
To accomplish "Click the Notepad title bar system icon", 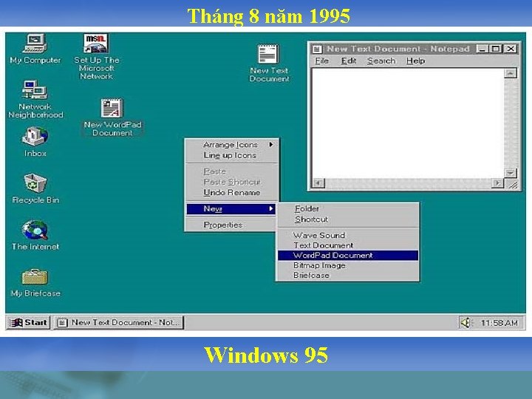I will point(317,50).
